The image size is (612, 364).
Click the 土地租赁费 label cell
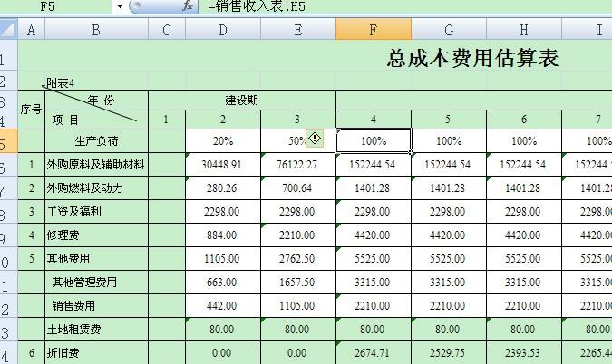tap(96, 329)
